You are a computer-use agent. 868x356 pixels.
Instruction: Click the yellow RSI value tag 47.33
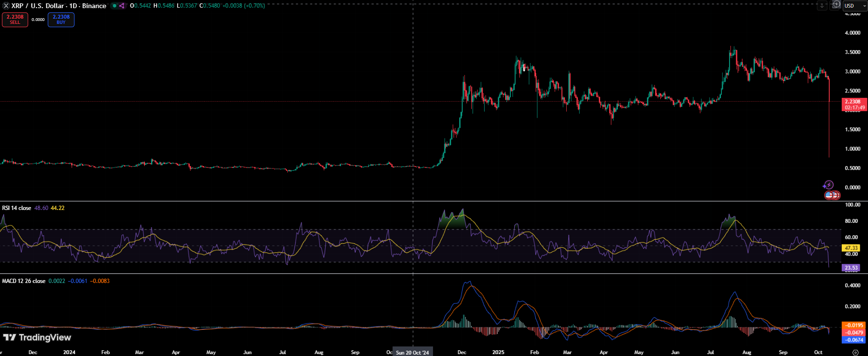tap(851, 248)
